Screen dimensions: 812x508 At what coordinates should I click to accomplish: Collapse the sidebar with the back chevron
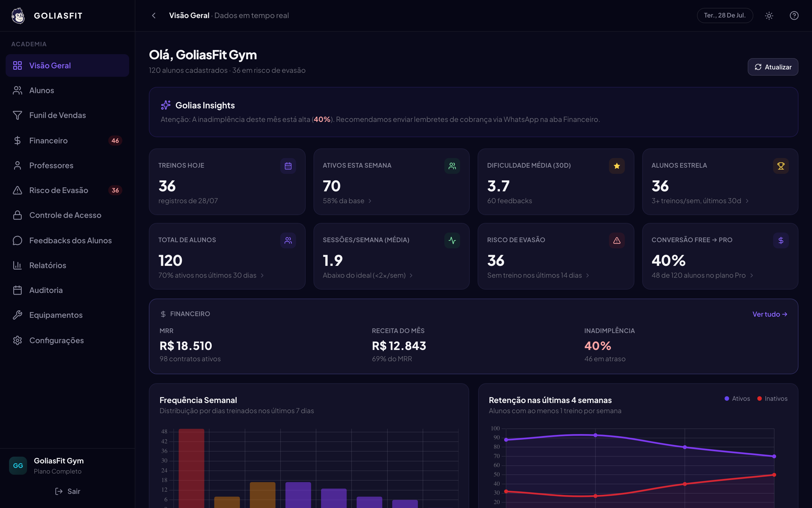pos(154,16)
